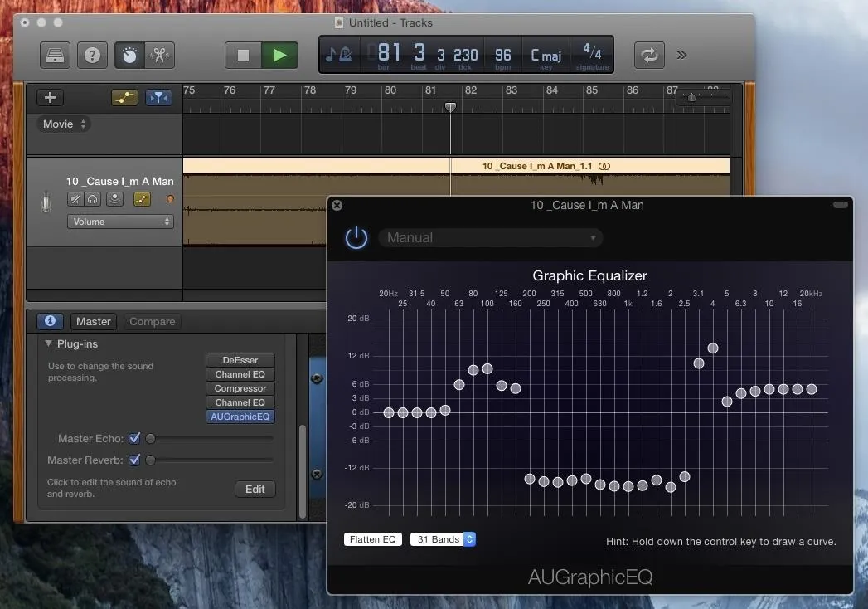
Task: Collapse the Plug-ins disclosure triangle
Action: [48, 343]
